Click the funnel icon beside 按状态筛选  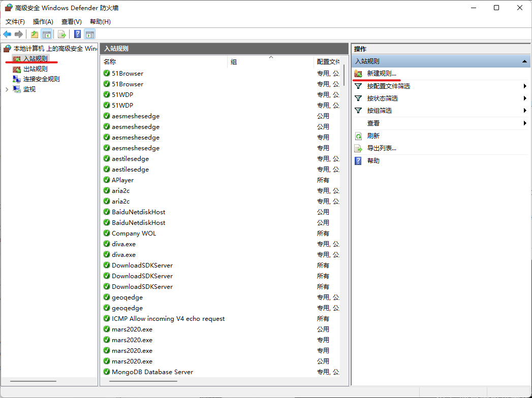coord(358,98)
